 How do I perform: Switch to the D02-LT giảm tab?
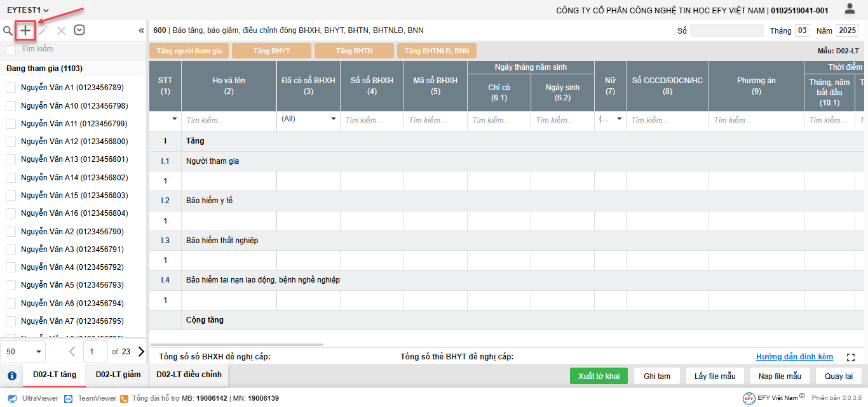click(118, 375)
